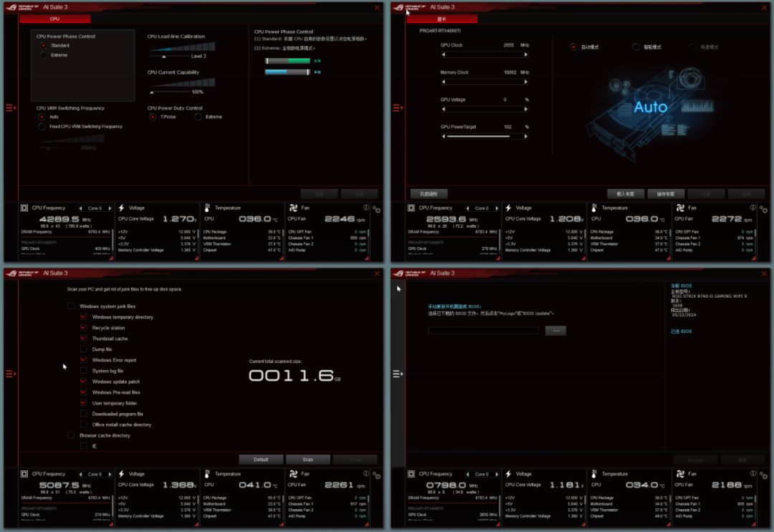Click the 储存专案 button

point(666,194)
